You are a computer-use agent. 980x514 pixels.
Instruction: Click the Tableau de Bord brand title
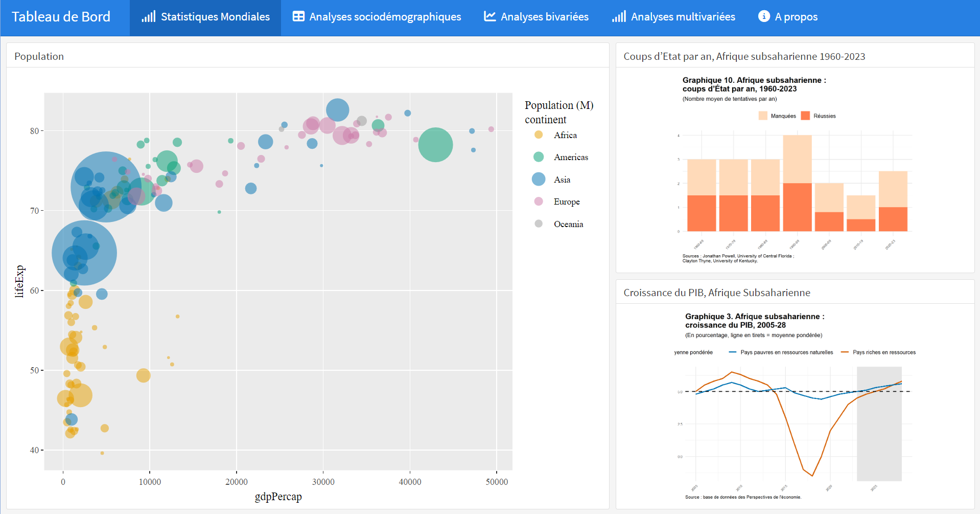pyautogui.click(x=61, y=17)
